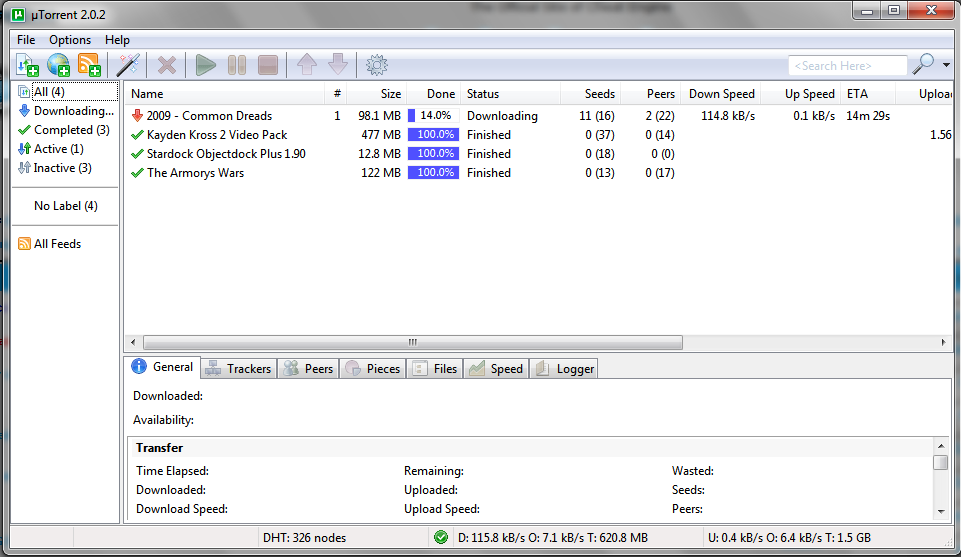The width and height of the screenshot is (961, 557).
Task: Select the No Label (4) entry
Action: [66, 206]
